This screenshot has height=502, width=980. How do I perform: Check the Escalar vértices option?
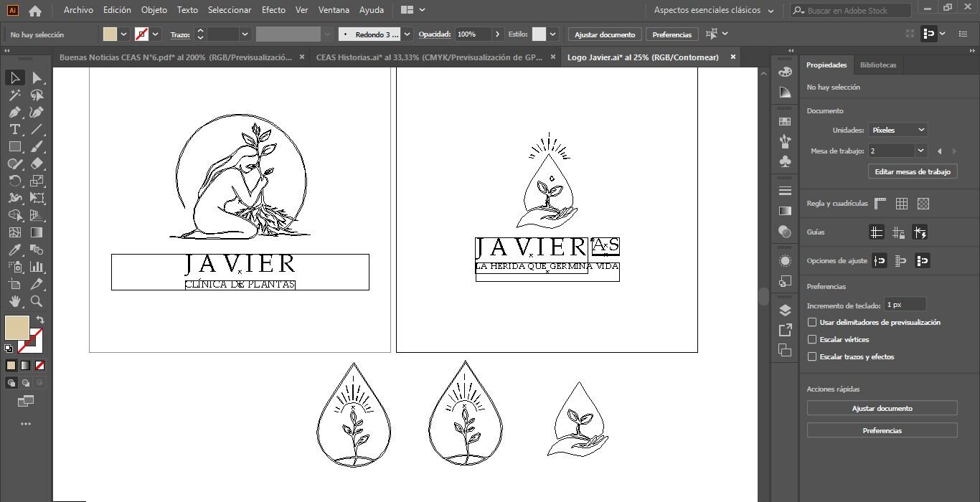pyautogui.click(x=812, y=340)
